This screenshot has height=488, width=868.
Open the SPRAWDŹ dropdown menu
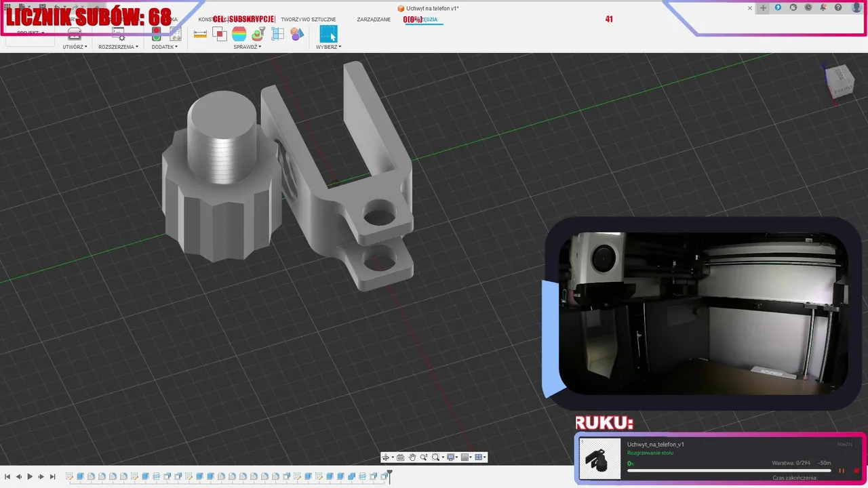[248, 47]
